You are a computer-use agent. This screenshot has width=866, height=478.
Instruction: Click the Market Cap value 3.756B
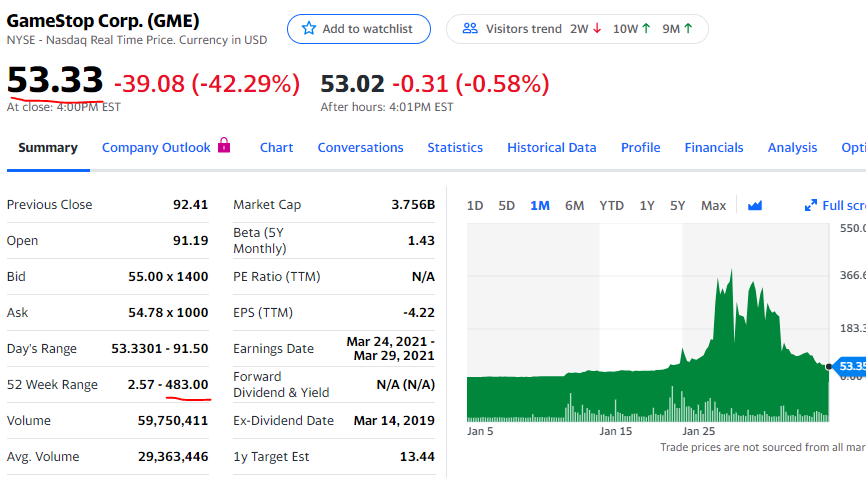pyautogui.click(x=413, y=204)
